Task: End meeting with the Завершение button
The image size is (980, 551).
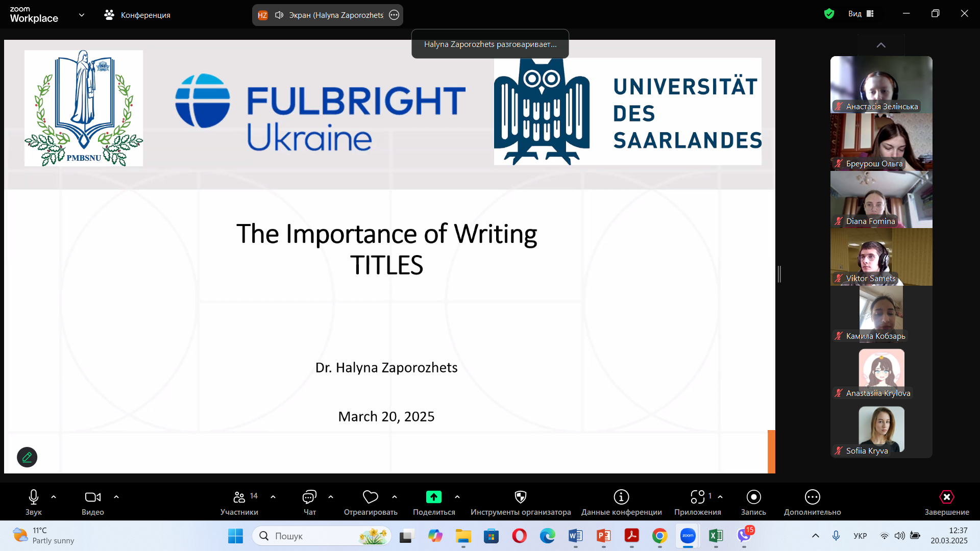Action: coord(947,503)
